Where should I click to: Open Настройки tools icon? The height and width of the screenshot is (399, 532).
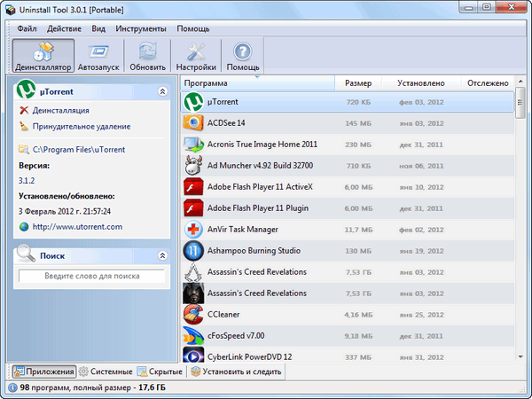pos(196,52)
